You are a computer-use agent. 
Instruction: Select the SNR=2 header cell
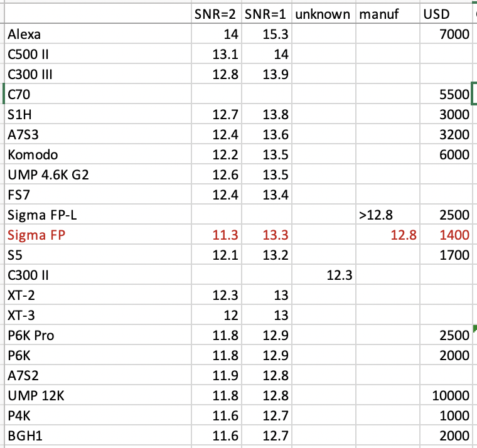pyautogui.click(x=217, y=13)
